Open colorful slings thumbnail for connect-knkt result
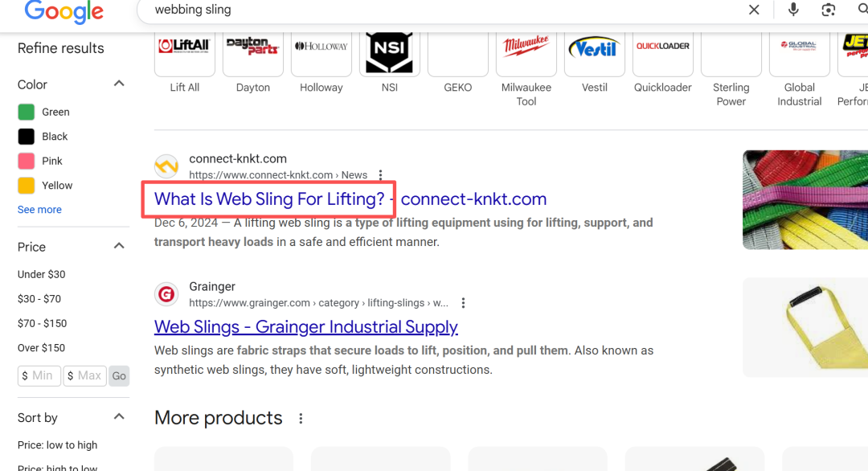 click(805, 200)
